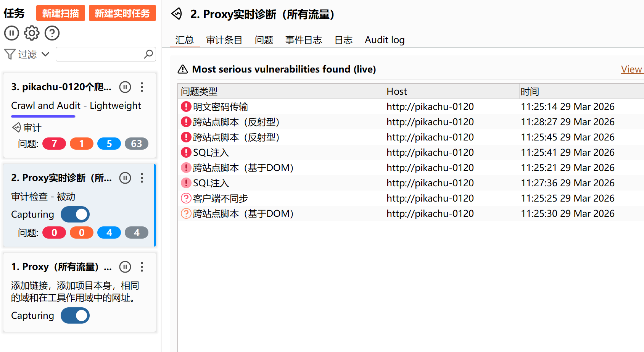644x352 pixels.
Task: Open the three-dot menu for task 3
Action: pos(142,87)
